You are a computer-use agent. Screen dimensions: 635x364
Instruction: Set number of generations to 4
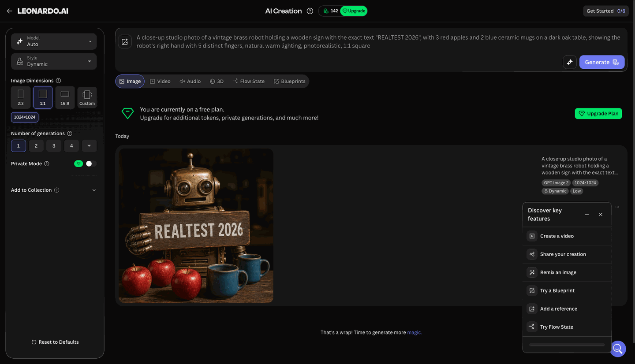pos(71,146)
